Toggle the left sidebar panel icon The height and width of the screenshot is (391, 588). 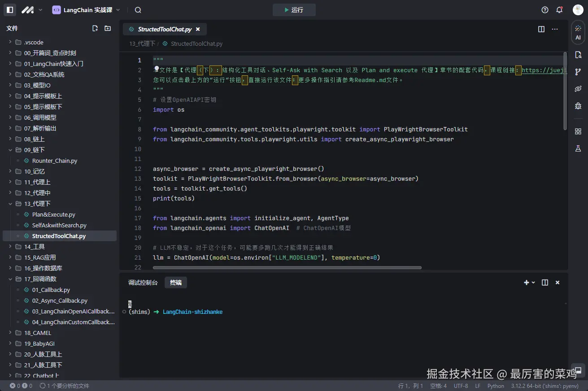coord(10,10)
